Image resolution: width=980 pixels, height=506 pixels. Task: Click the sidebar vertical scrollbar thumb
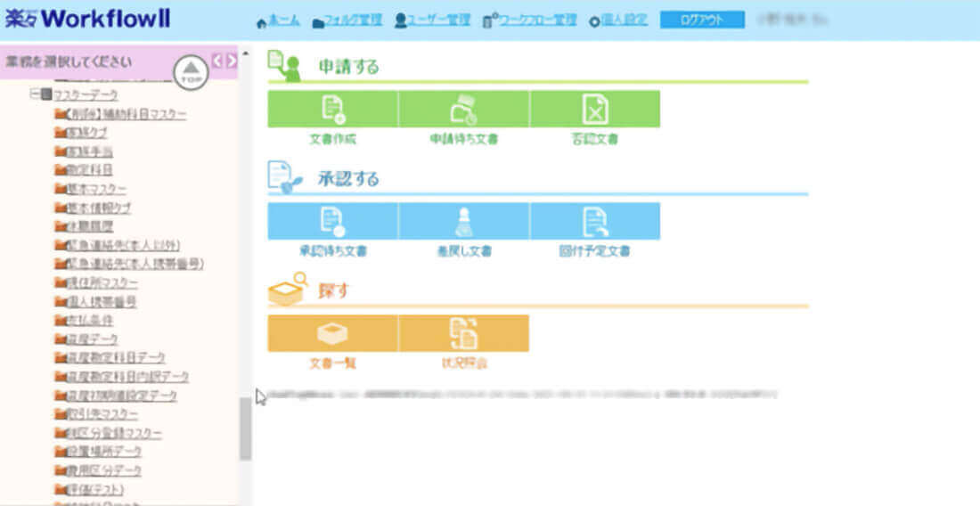click(246, 429)
